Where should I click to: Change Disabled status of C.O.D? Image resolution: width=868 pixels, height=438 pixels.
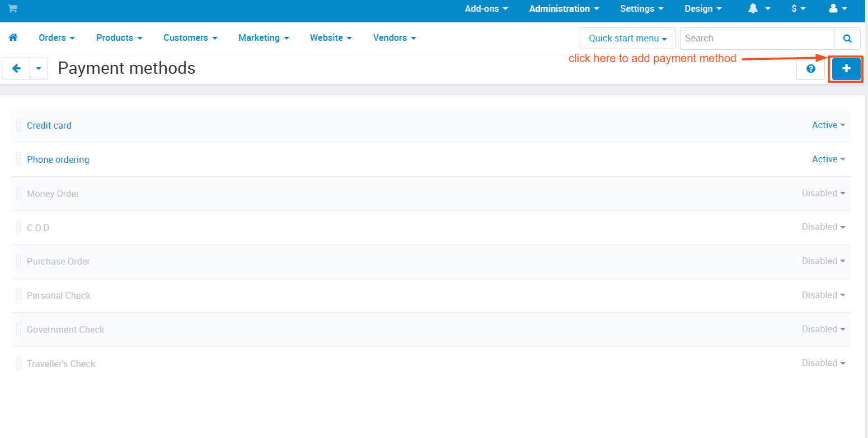(x=823, y=227)
